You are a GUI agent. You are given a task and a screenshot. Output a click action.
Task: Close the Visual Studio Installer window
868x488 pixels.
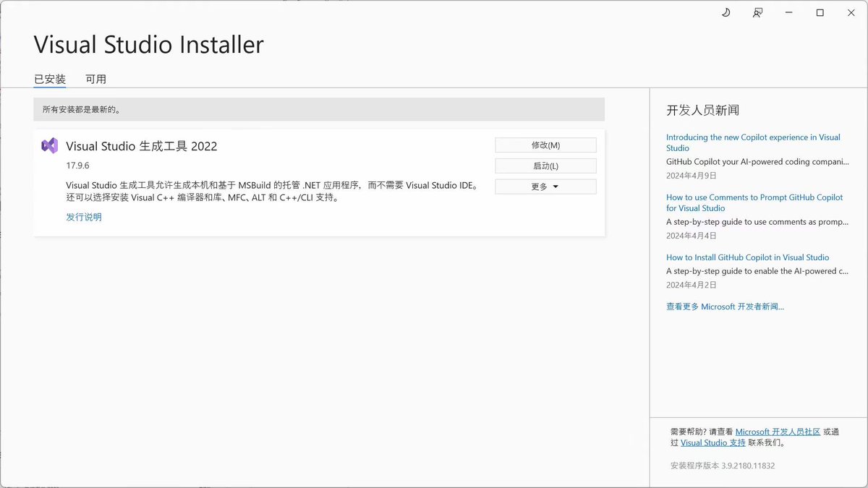point(851,12)
